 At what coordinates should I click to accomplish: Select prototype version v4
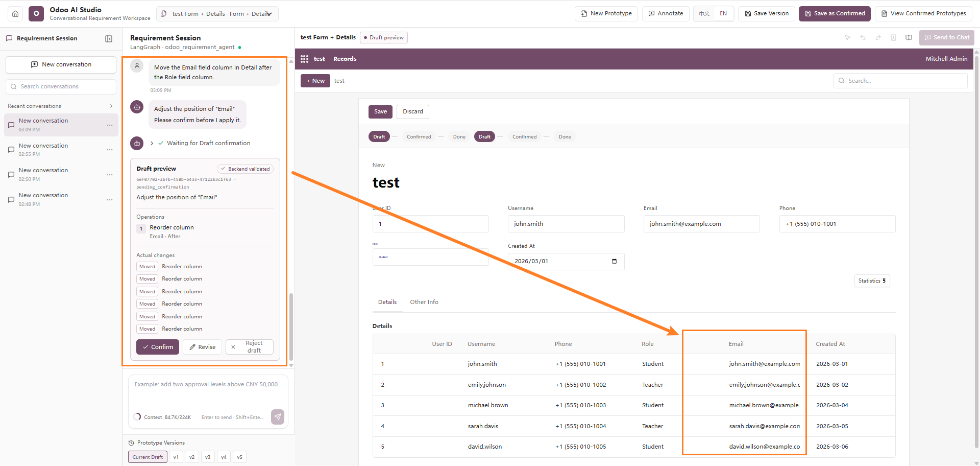click(x=224, y=457)
